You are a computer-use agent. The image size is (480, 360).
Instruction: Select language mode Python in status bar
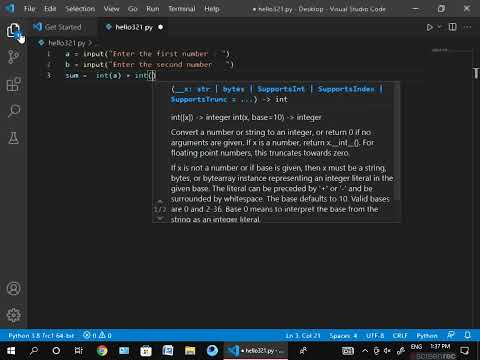point(427,336)
